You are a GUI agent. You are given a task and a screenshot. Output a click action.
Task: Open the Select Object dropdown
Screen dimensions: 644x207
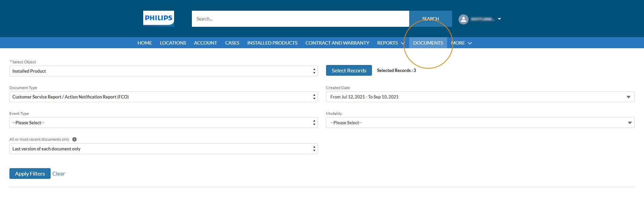(163, 71)
